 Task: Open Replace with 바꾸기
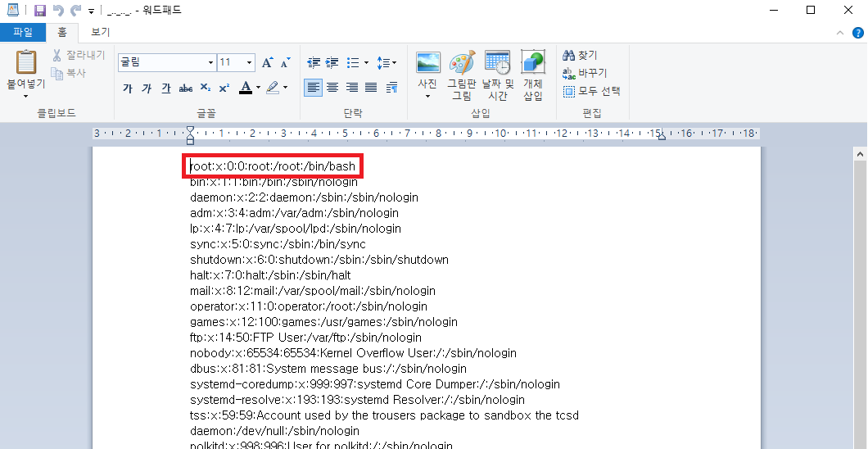(x=585, y=73)
